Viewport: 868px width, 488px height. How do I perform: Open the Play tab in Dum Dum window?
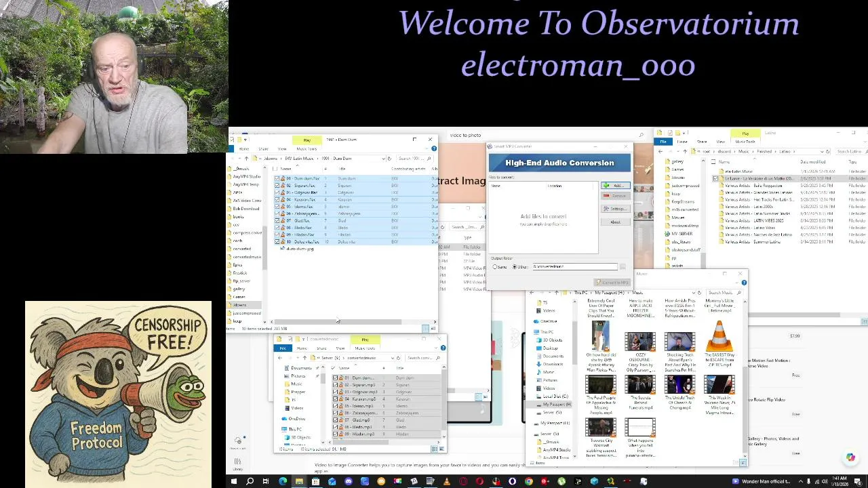click(307, 140)
